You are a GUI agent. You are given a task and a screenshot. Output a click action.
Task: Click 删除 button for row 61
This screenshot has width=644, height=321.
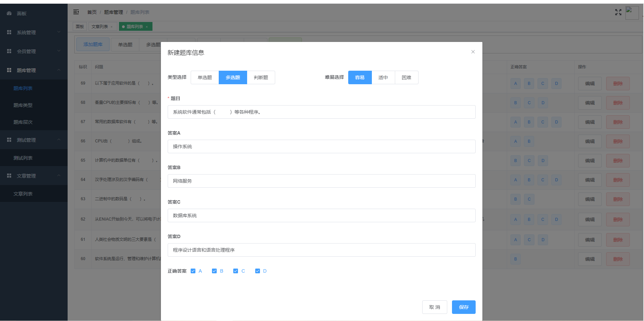(618, 240)
